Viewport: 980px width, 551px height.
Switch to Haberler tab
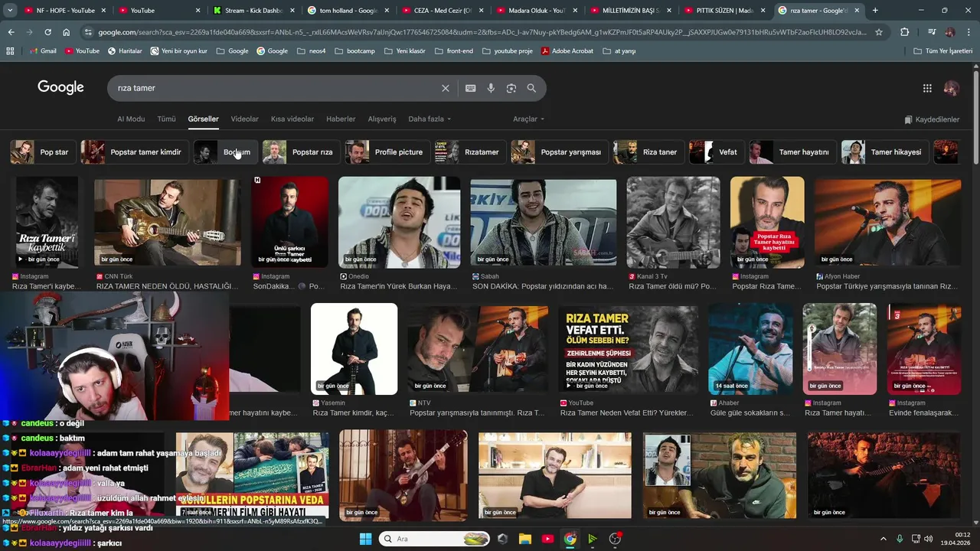341,119
